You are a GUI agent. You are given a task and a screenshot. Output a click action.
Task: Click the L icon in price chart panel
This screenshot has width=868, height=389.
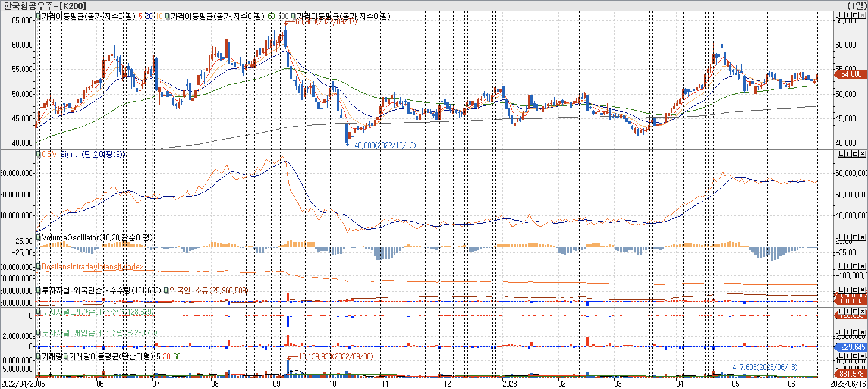click(841, 15)
